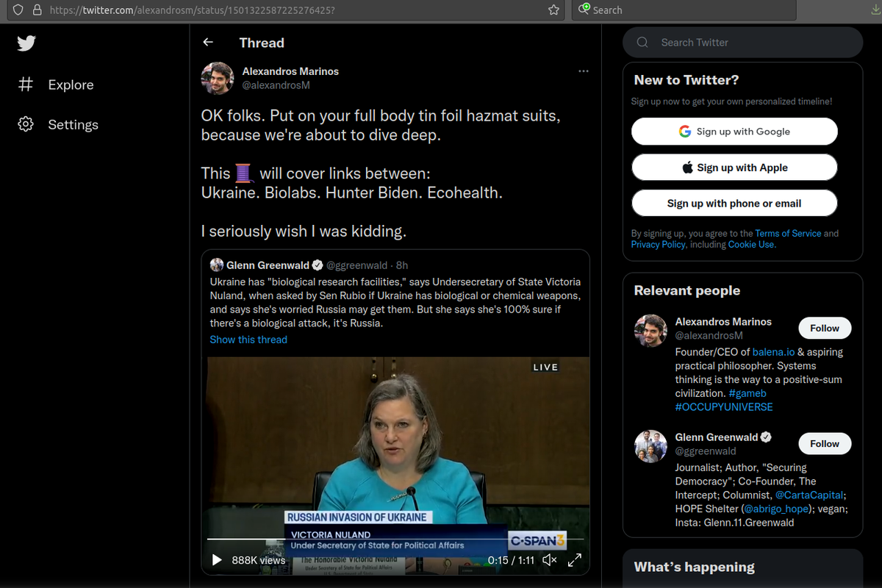Follow Alexandros Marinos
The height and width of the screenshot is (588, 882).
[825, 329]
